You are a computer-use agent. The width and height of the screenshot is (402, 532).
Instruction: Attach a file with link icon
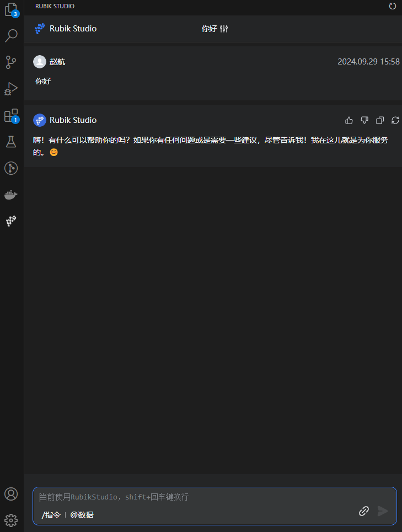click(x=364, y=511)
